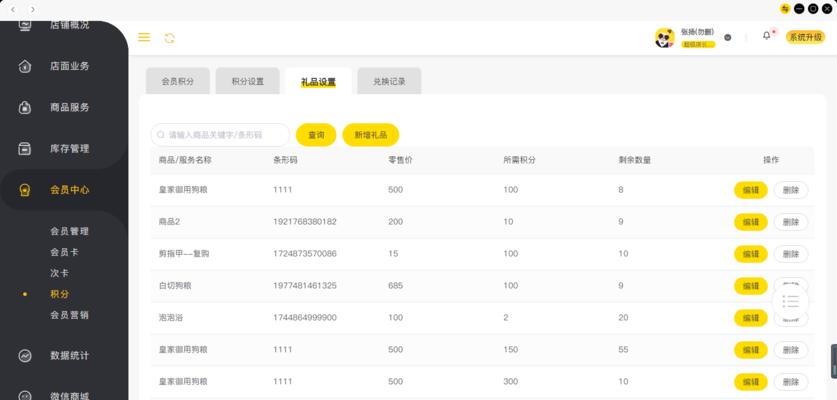Edit the 白切狗粮 row
This screenshot has width=837, height=400.
(751, 286)
